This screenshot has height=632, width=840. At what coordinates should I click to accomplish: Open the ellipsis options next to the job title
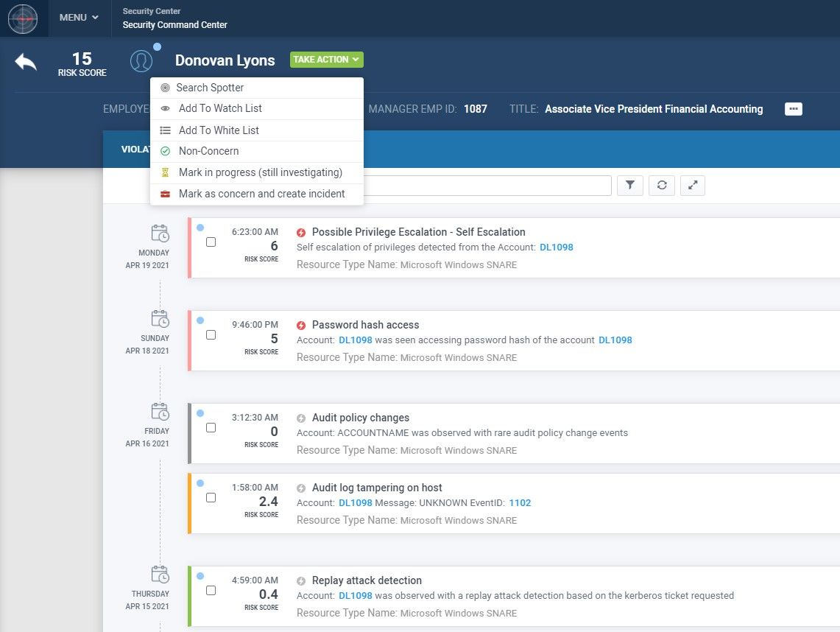tap(793, 108)
